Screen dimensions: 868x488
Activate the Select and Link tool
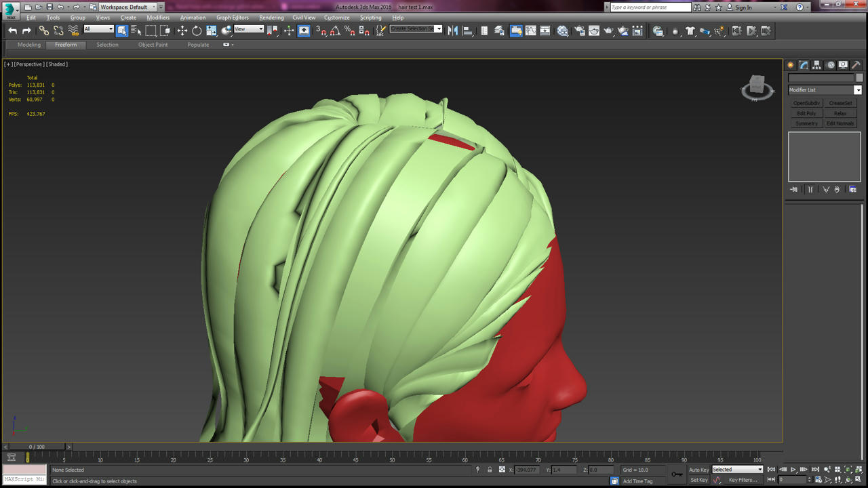[44, 30]
